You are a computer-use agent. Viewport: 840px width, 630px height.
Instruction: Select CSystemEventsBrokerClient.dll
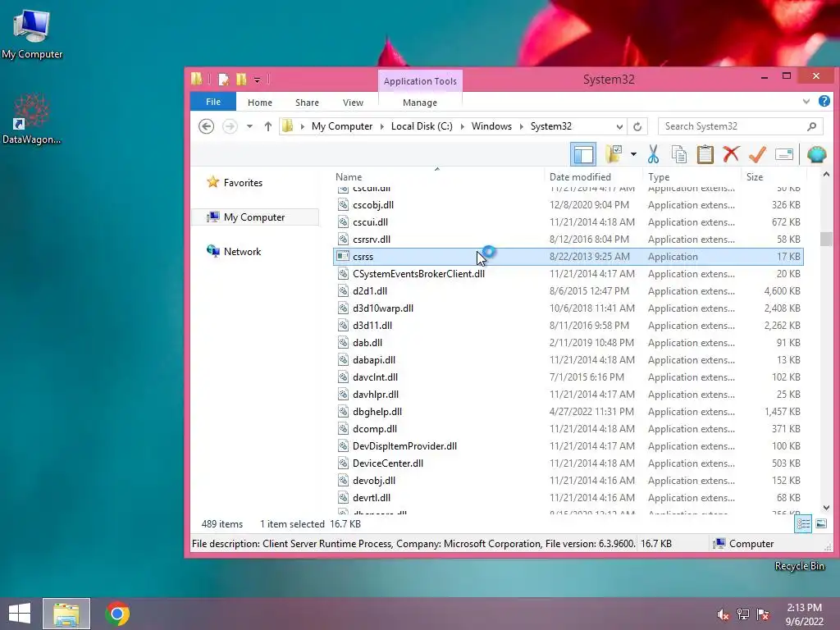tap(568, 274)
